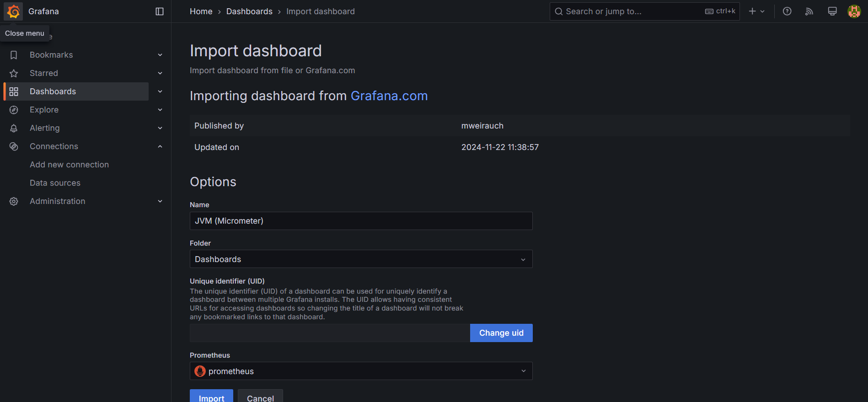Screen dimensions: 868x402
Task: Open Explore in the side menu
Action: click(44, 110)
